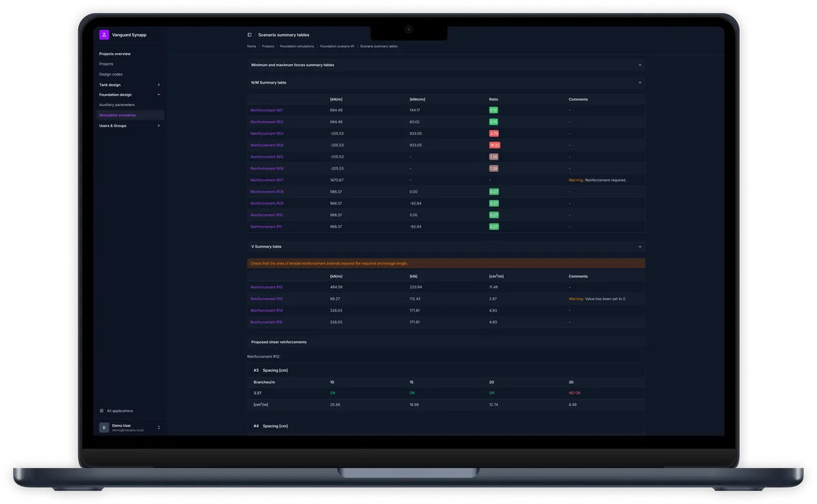Viewport: 817px width, 504px height.
Task: Click the 'Warning: Reinforcement required' comment
Action: pos(598,180)
